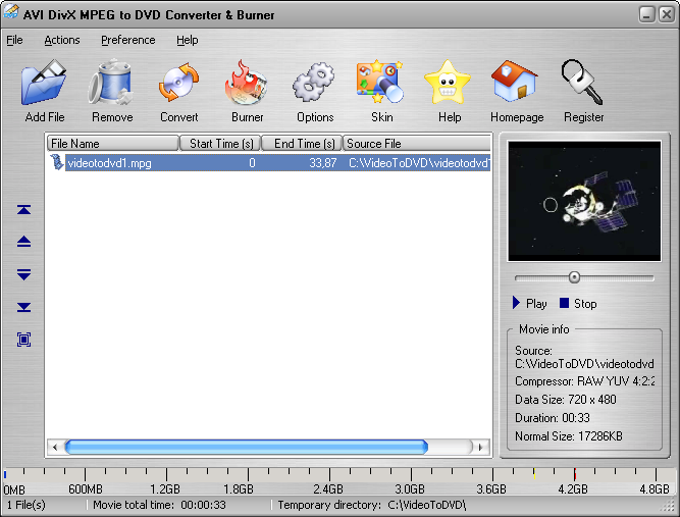Click the Register key icon
This screenshot has width=680, height=517.
point(582,82)
